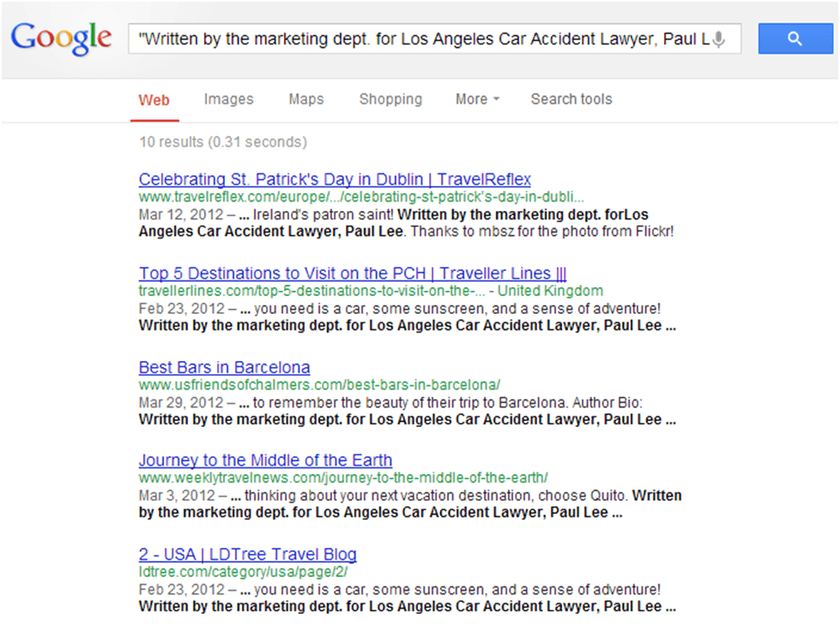Click the "Mar 3, 2012" snippet date

pyautogui.click(x=177, y=496)
